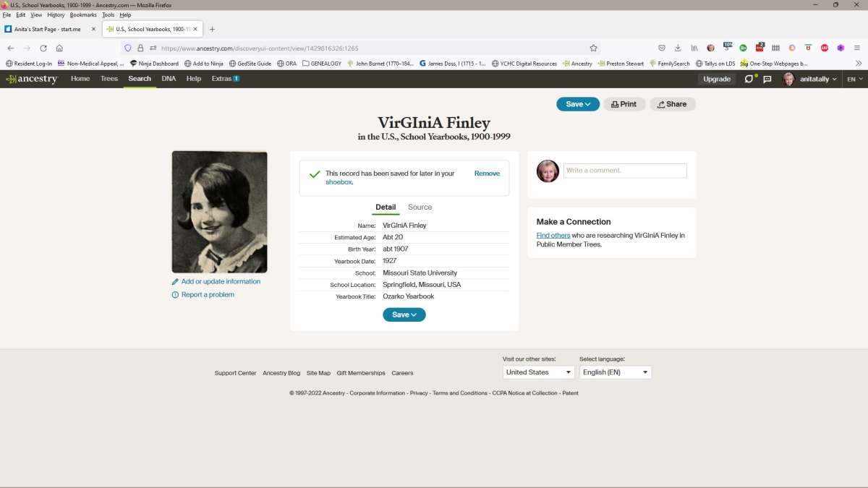Open the Careers footer link
The image size is (868, 488).
(402, 373)
